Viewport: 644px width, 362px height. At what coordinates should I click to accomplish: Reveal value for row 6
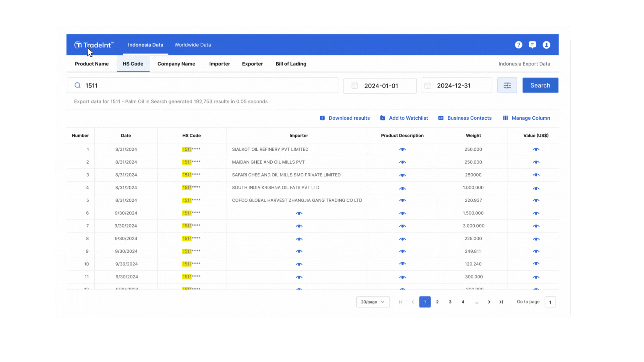(536, 213)
